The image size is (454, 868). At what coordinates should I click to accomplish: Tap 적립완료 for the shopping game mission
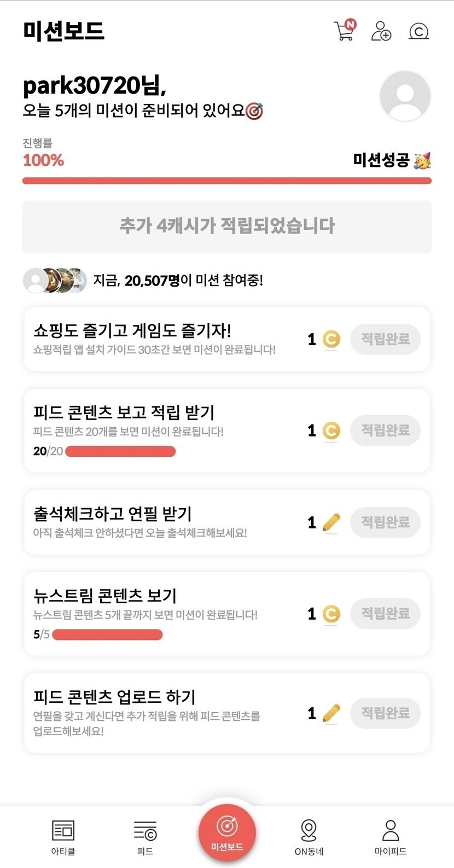(x=385, y=339)
